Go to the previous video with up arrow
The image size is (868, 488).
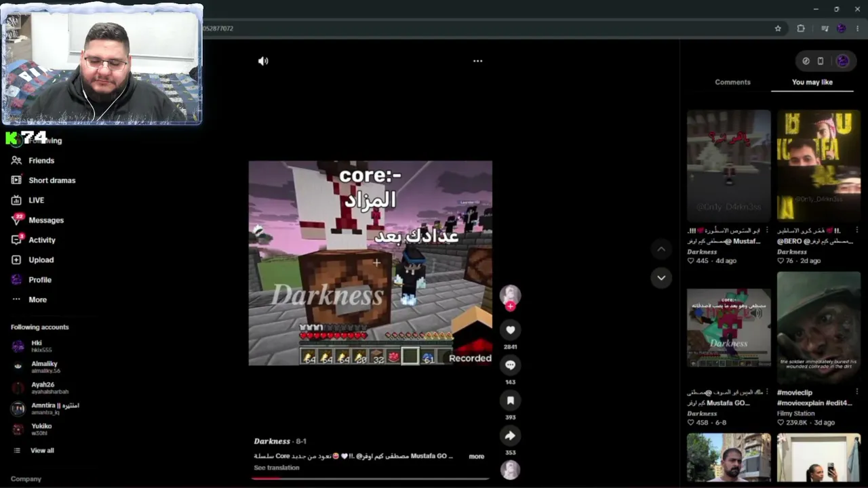coord(661,249)
